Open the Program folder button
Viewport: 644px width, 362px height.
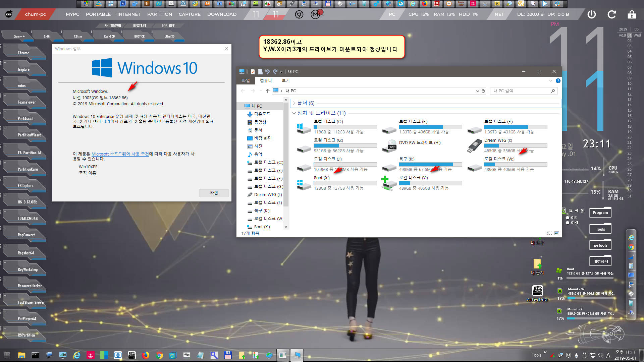(600, 213)
